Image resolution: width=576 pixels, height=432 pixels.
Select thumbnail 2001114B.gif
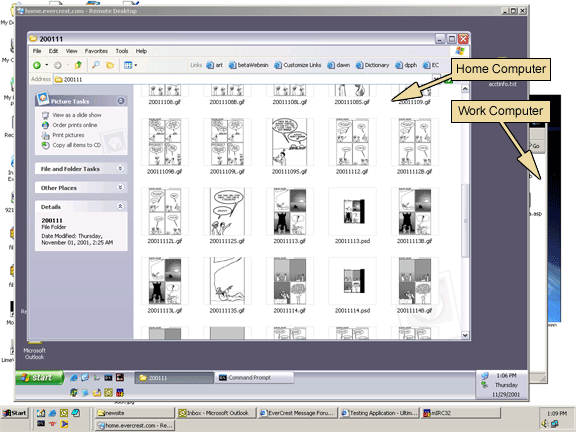click(414, 281)
